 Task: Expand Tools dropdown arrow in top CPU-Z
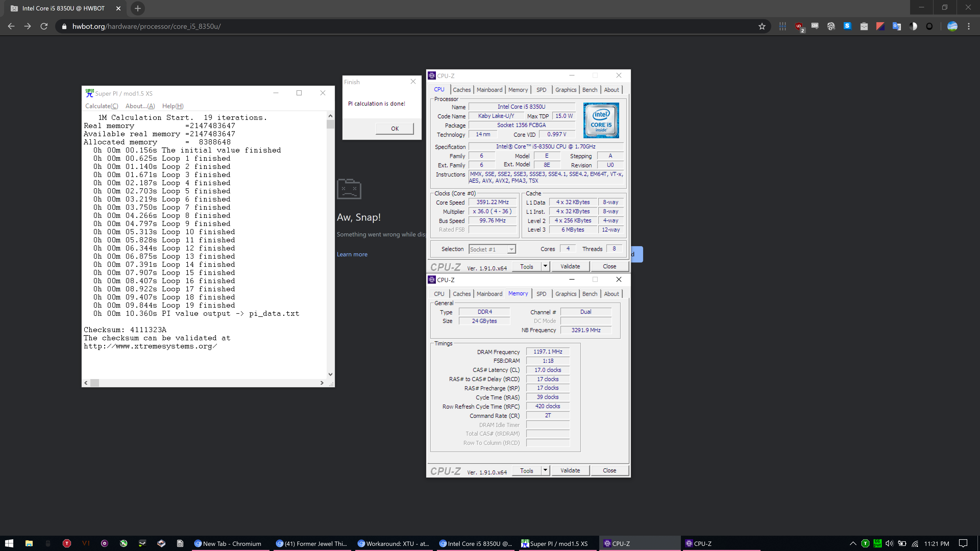point(545,266)
